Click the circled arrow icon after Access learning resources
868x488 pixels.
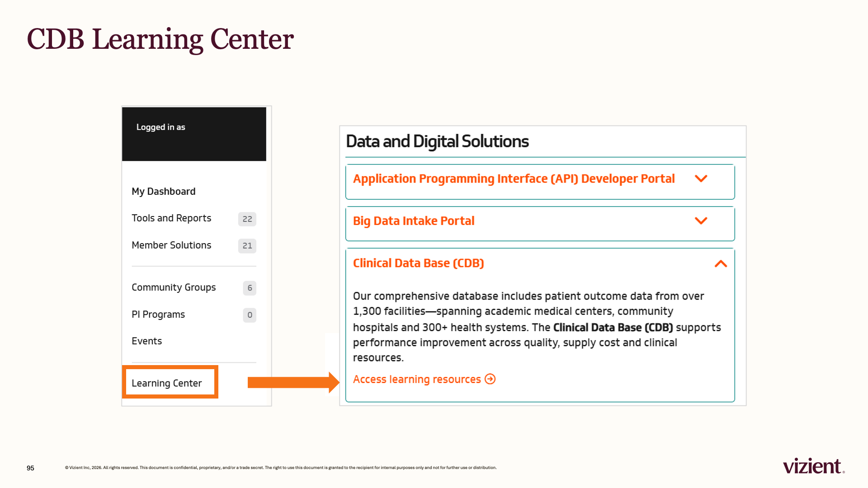pos(490,379)
